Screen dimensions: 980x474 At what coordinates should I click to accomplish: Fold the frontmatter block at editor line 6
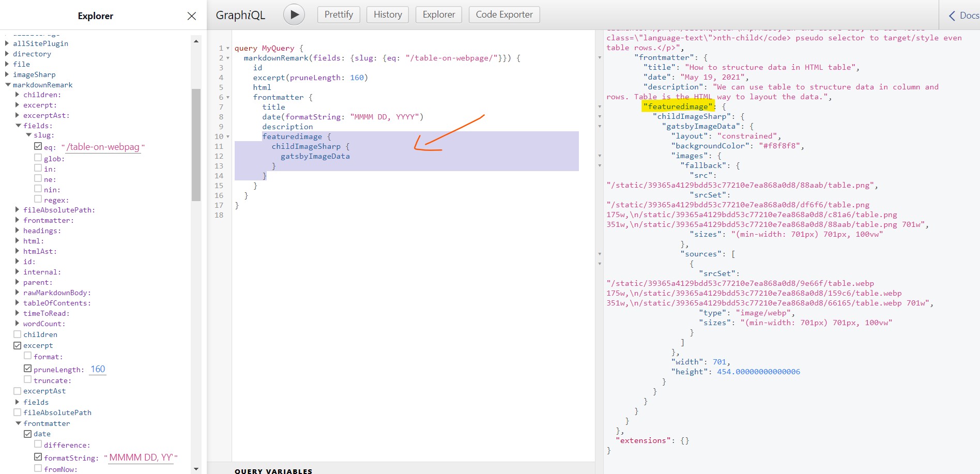coord(228,97)
